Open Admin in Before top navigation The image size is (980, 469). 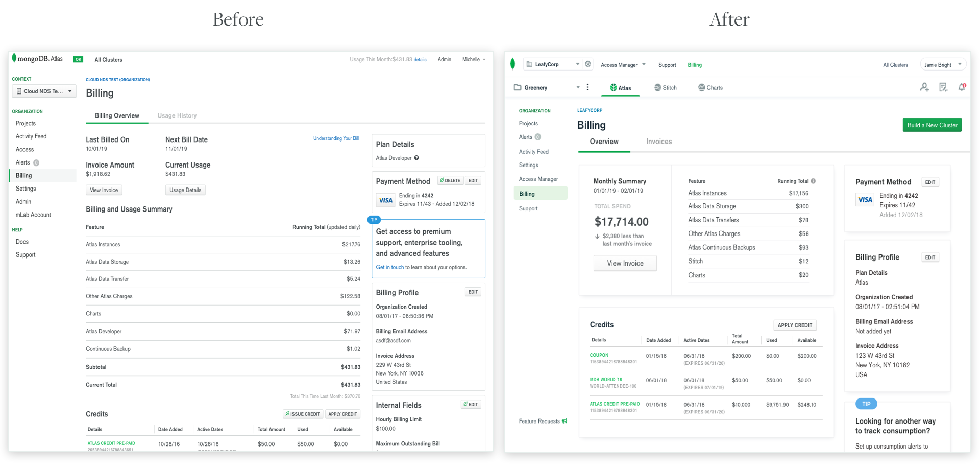(x=444, y=59)
